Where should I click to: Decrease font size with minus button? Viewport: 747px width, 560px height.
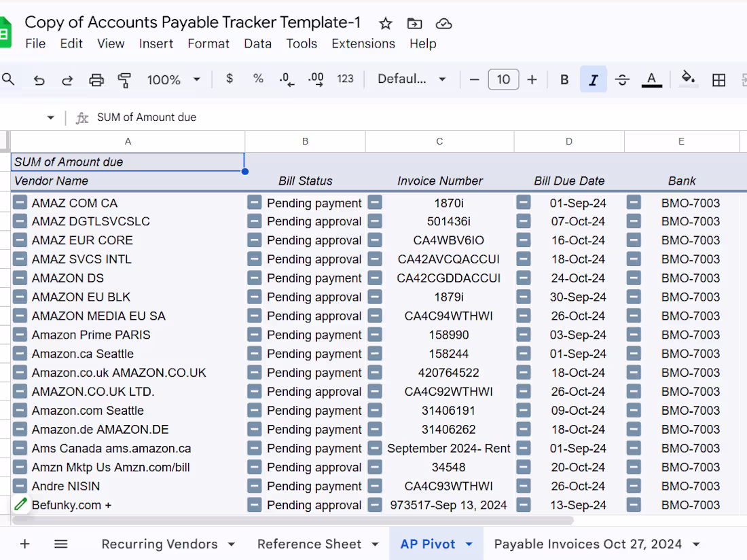474,79
